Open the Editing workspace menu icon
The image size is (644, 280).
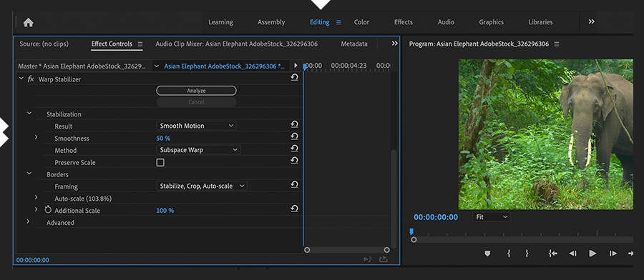click(x=339, y=23)
